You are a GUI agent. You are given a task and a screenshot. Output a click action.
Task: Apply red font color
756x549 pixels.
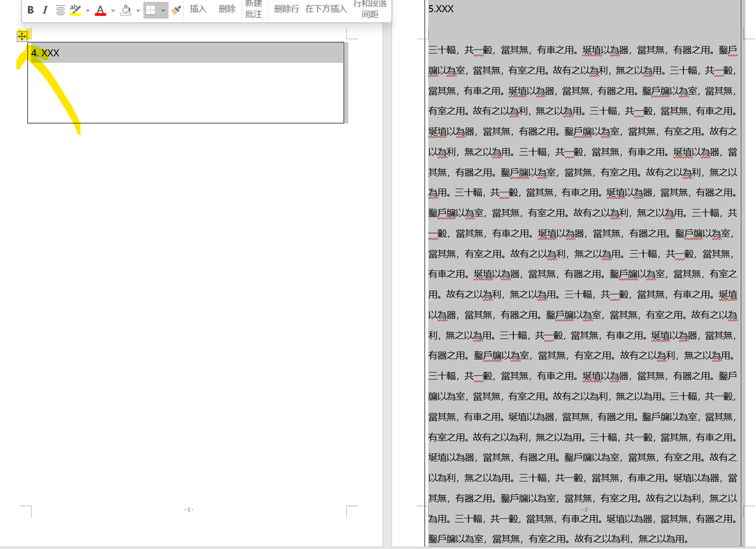tap(100, 10)
